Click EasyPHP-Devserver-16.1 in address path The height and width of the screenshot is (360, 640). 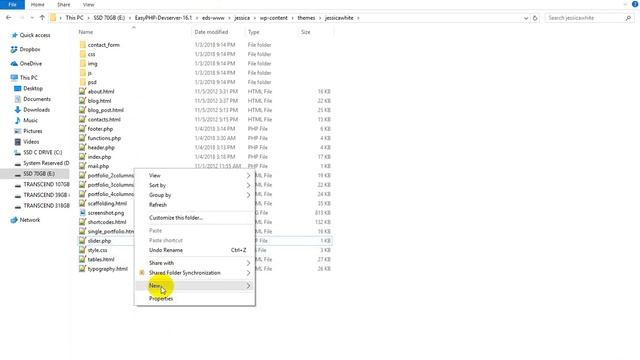click(163, 18)
